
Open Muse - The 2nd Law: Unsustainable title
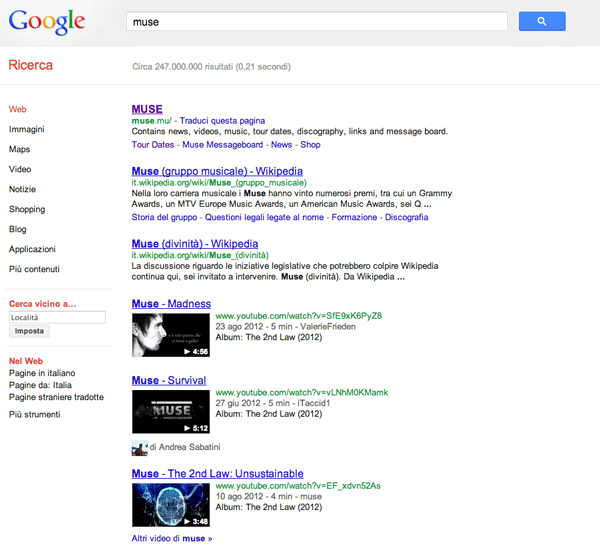coord(217,474)
